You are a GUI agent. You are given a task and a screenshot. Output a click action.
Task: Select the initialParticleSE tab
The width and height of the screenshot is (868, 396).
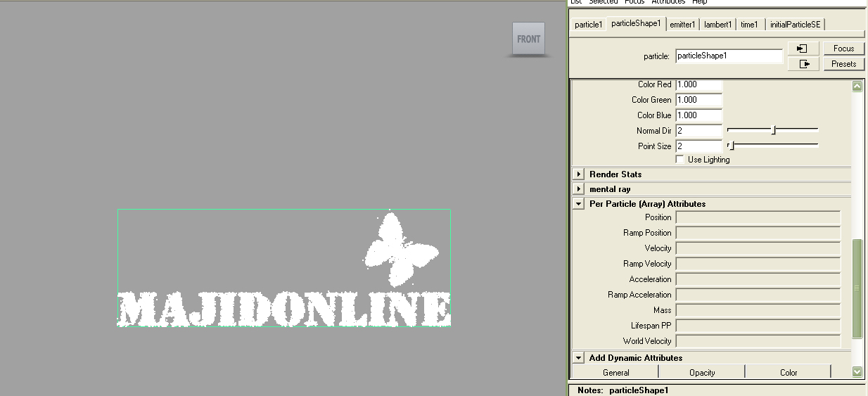click(x=795, y=25)
